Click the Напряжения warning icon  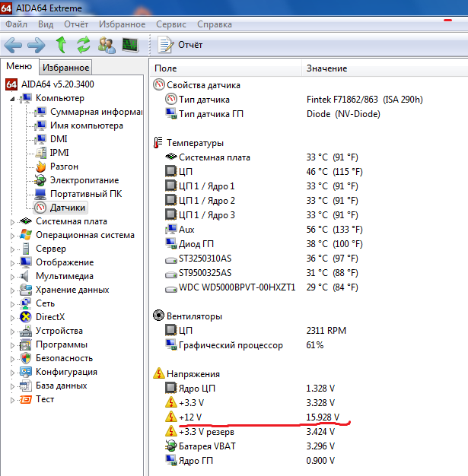coord(158,373)
